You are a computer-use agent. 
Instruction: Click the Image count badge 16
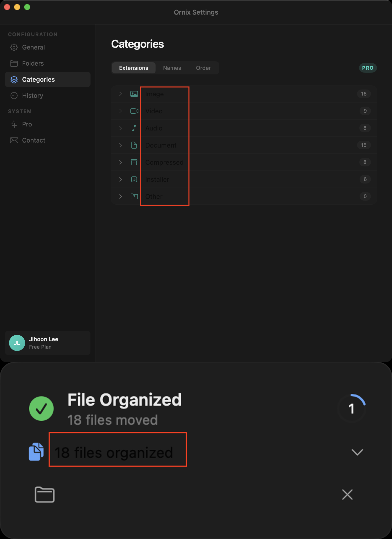click(x=364, y=94)
